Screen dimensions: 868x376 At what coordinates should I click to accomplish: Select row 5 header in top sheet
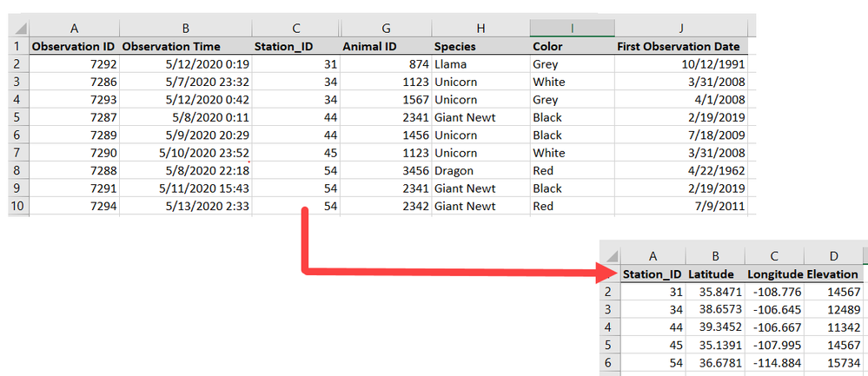pyautogui.click(x=19, y=117)
